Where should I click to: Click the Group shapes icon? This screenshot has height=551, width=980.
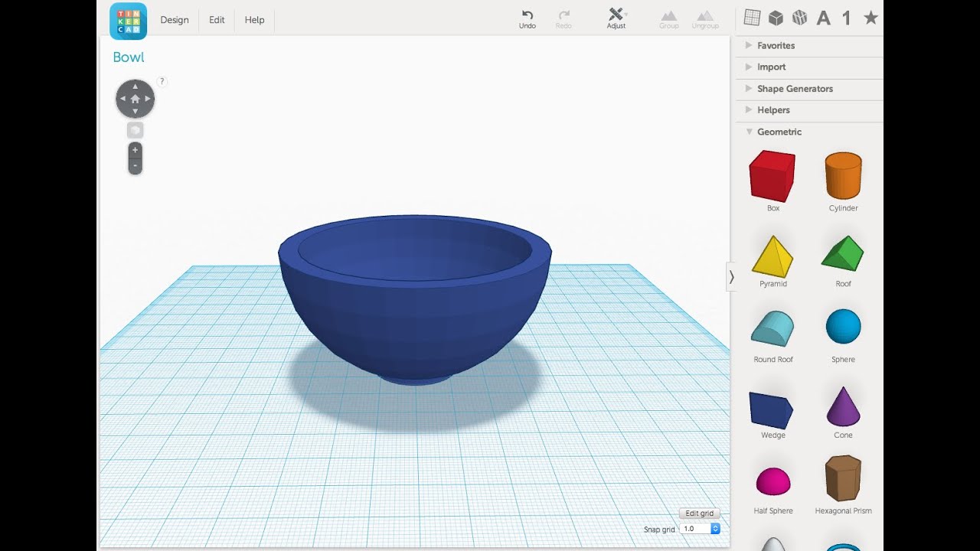[669, 20]
